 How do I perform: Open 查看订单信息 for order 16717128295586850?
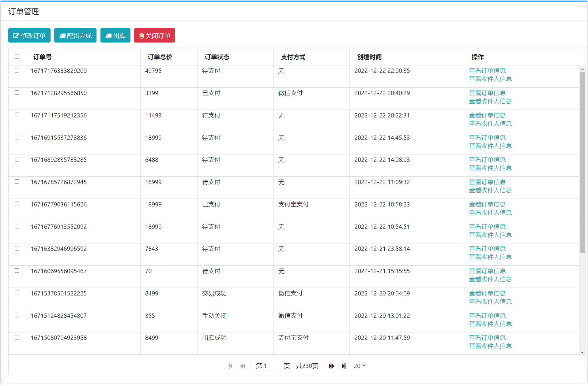point(487,93)
